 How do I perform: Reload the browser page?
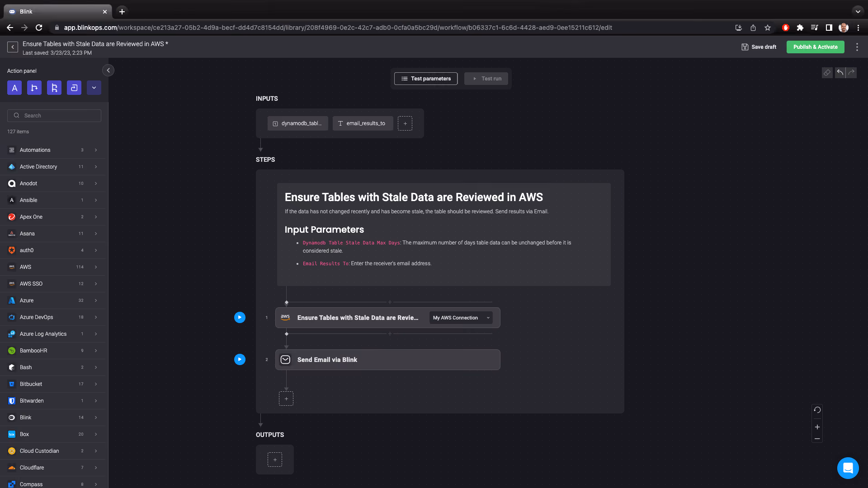click(39, 28)
